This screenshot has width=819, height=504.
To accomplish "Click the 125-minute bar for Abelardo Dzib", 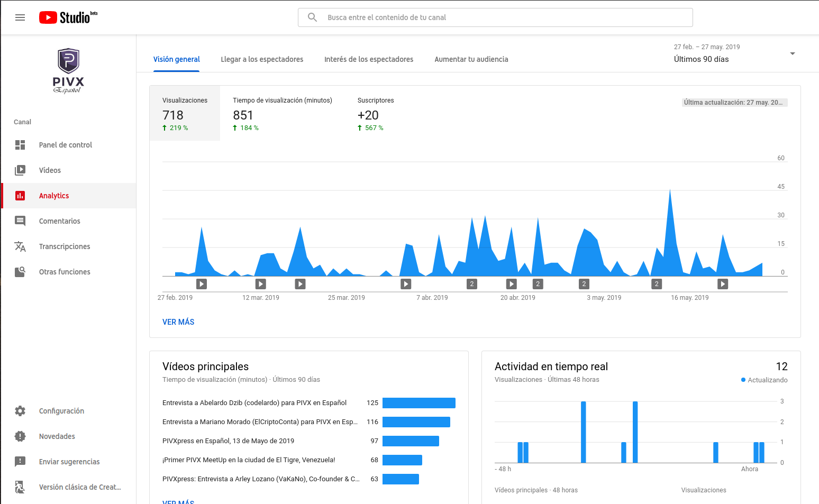I will [x=419, y=403].
